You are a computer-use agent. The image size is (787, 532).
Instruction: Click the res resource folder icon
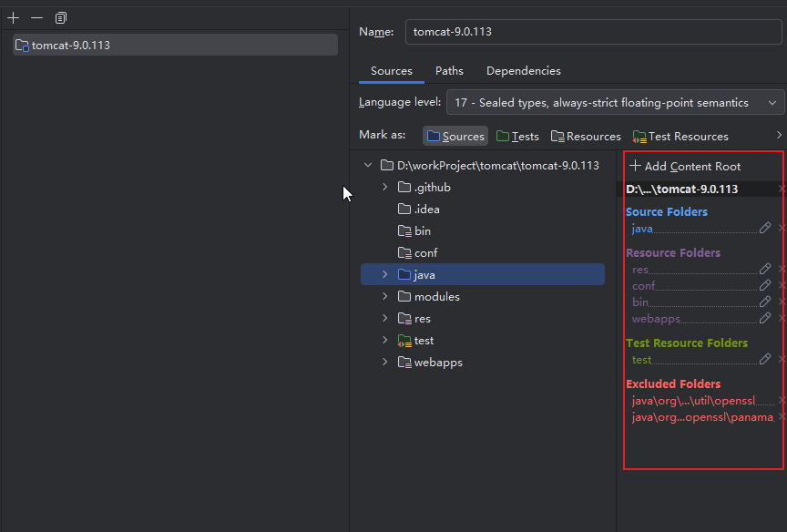(404, 319)
